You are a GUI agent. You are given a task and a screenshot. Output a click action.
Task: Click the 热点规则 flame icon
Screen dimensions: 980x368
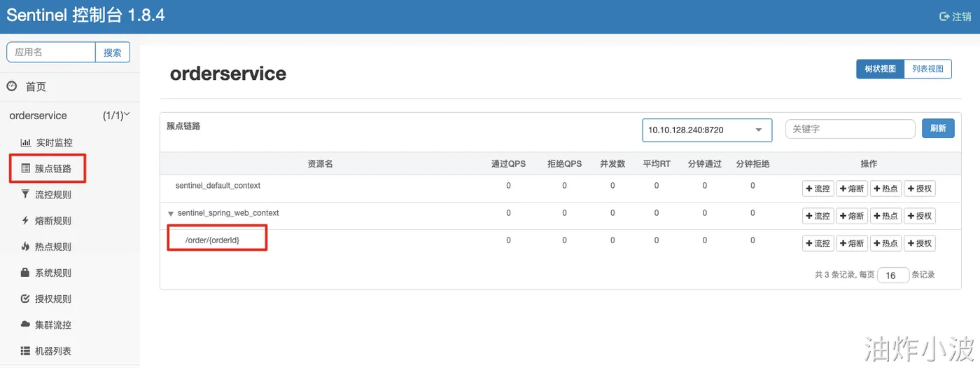[26, 247]
